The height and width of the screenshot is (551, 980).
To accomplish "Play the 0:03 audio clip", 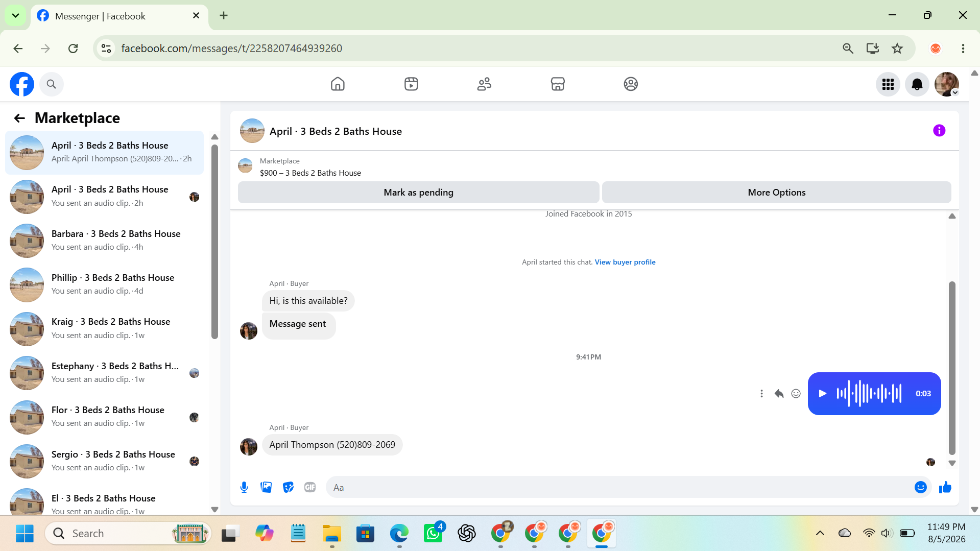I will point(822,394).
